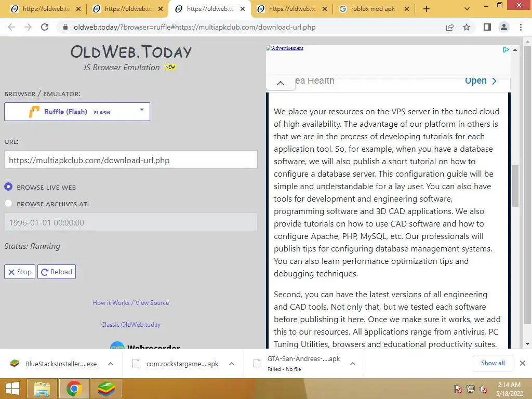Image resolution: width=532 pixels, height=399 pixels.
Task: Open the profile avatar icon
Action: pos(504,27)
